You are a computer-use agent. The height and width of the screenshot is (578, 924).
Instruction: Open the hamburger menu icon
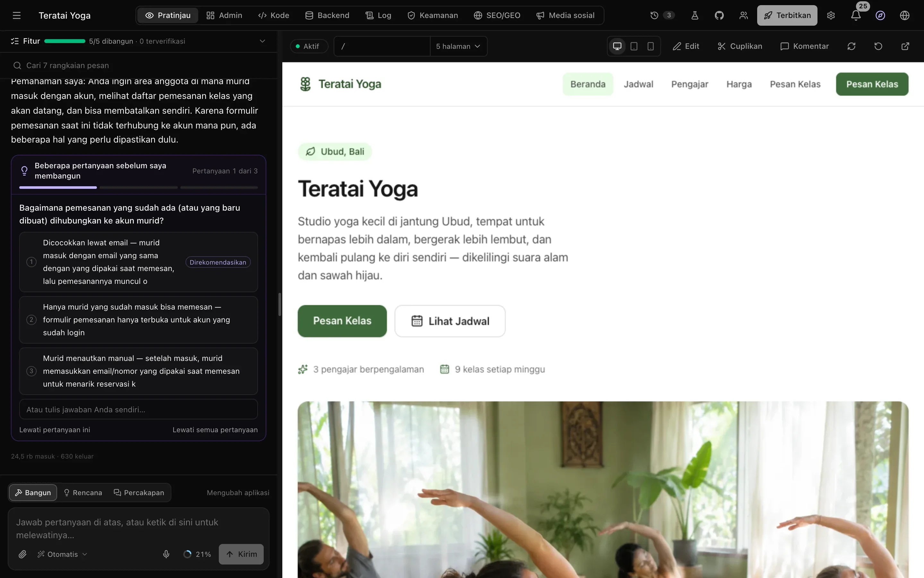(16, 15)
